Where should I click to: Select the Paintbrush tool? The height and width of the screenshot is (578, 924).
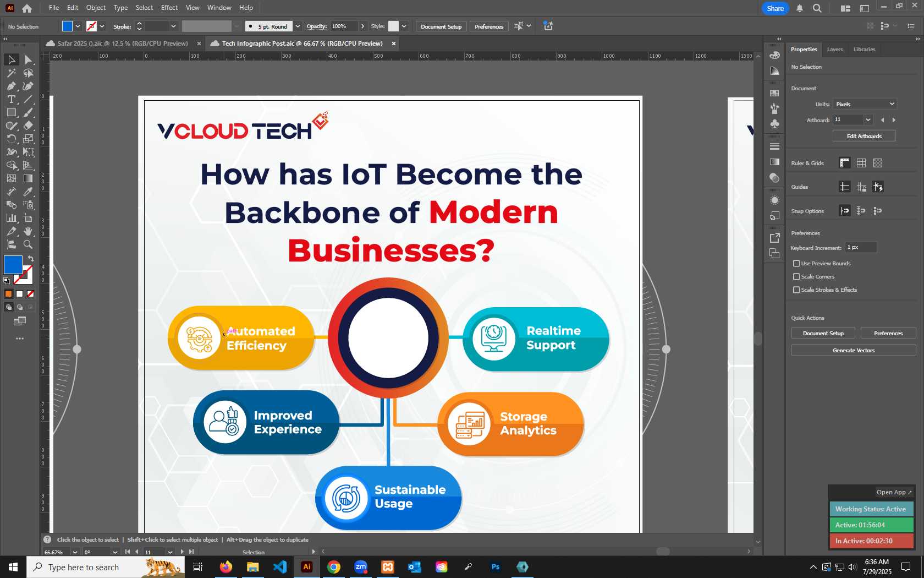pyautogui.click(x=28, y=112)
